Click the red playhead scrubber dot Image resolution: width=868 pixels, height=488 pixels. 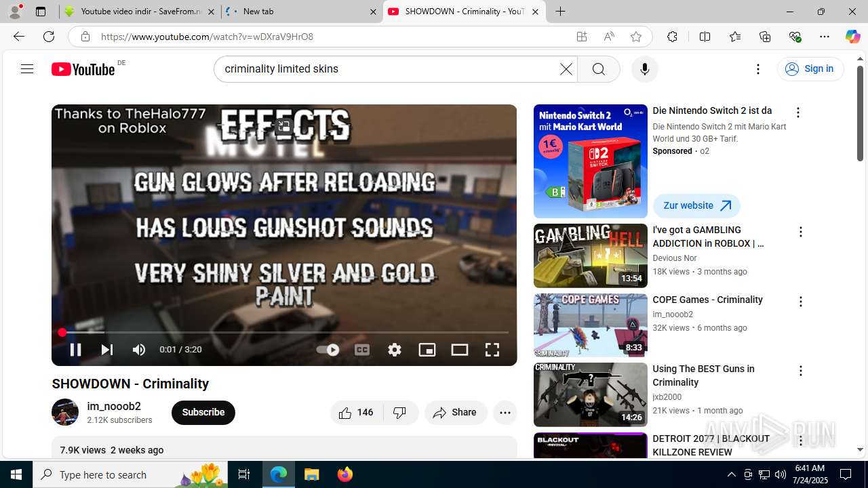click(62, 333)
